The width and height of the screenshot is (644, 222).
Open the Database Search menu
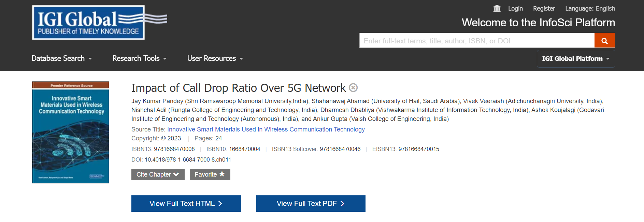[62, 58]
